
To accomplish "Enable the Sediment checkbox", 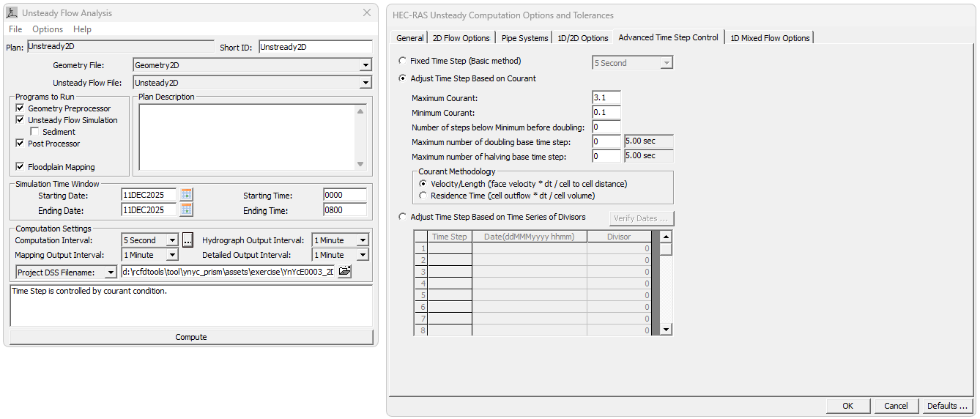I will (35, 132).
